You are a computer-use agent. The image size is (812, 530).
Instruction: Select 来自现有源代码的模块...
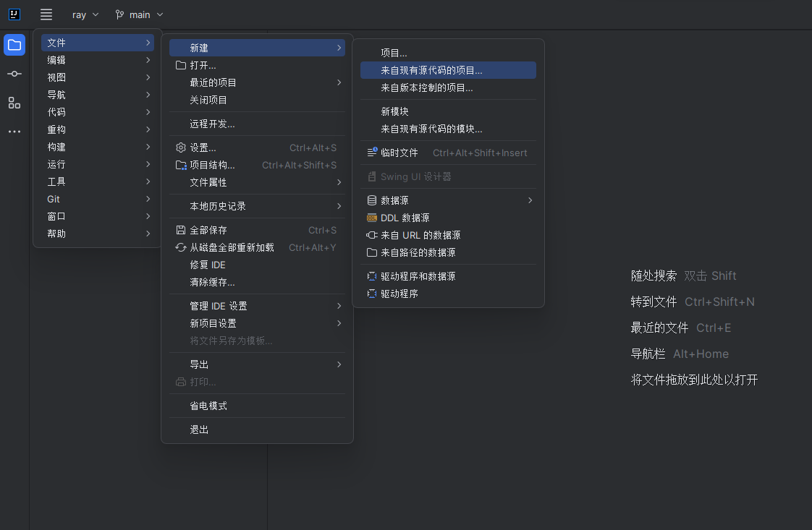tap(449, 129)
